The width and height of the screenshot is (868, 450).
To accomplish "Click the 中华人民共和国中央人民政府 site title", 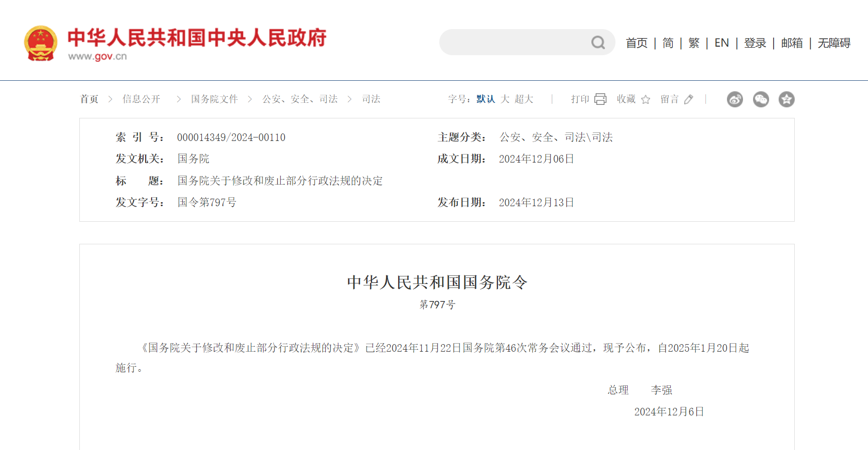I will (197, 38).
